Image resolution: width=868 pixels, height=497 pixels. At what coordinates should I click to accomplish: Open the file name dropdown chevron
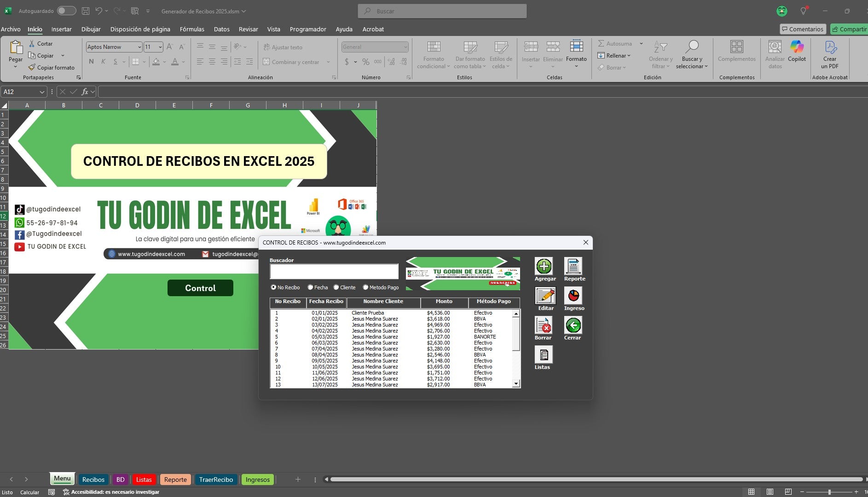[x=243, y=11]
